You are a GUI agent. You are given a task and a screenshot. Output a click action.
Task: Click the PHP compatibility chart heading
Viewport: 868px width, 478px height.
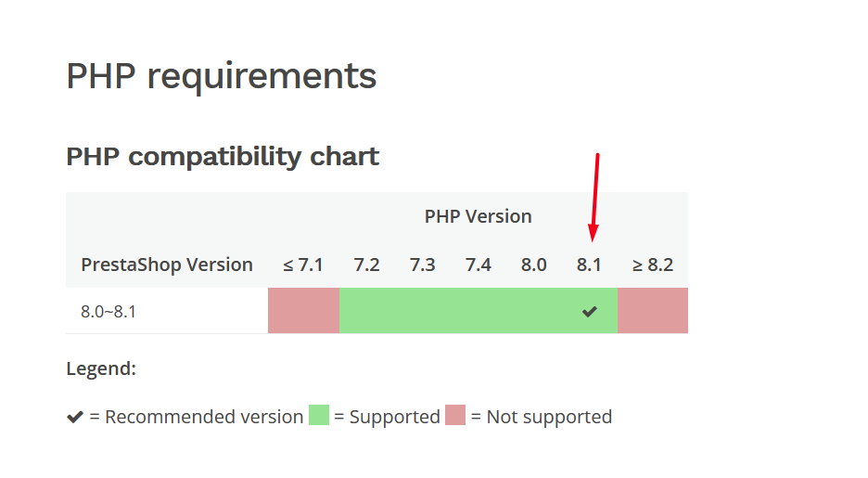(x=223, y=157)
